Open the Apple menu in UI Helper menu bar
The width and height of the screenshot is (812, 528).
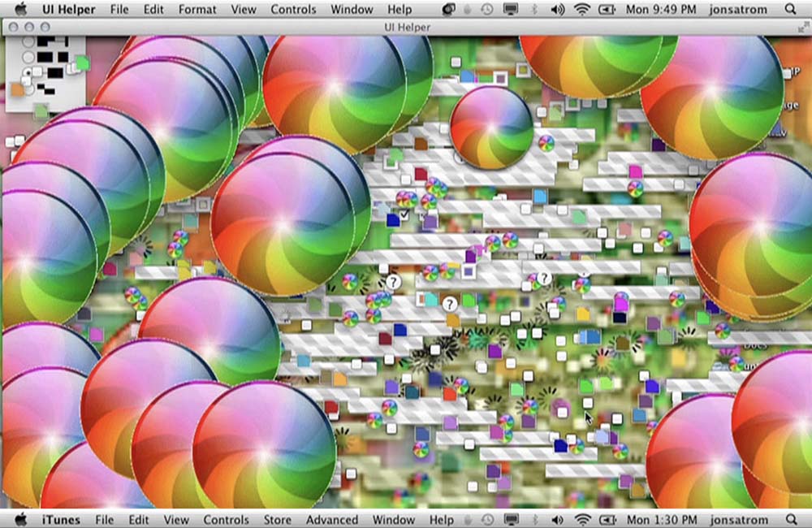(x=21, y=9)
